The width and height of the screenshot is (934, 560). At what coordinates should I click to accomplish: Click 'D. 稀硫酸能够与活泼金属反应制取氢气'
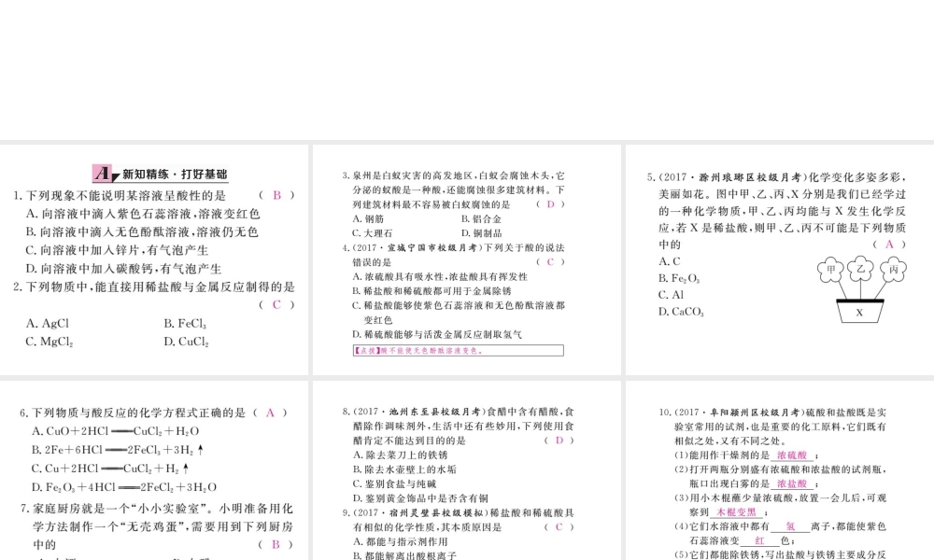click(x=437, y=334)
